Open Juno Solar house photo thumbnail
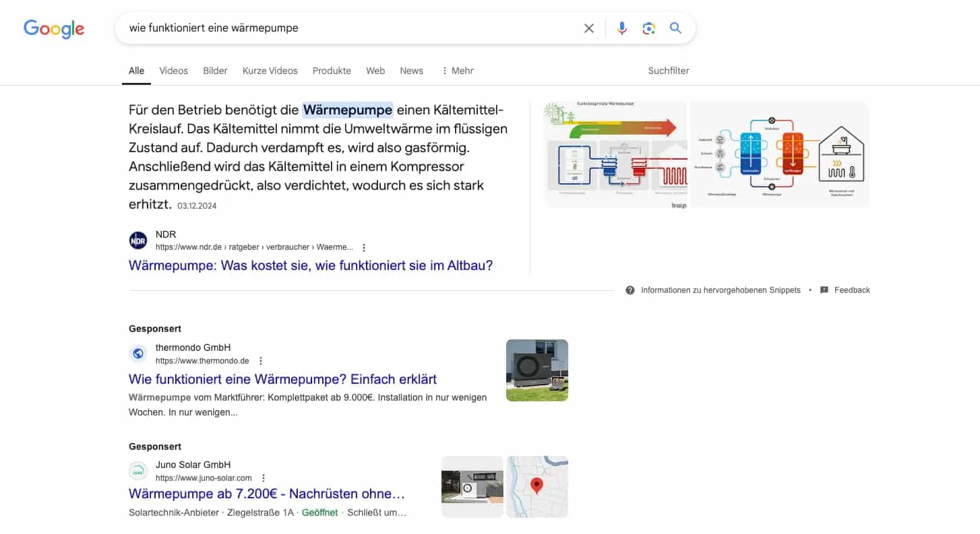This screenshot has height=534, width=980. click(x=472, y=487)
